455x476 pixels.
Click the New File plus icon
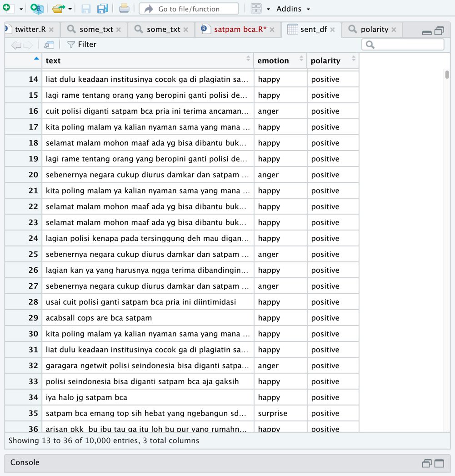pos(7,8)
